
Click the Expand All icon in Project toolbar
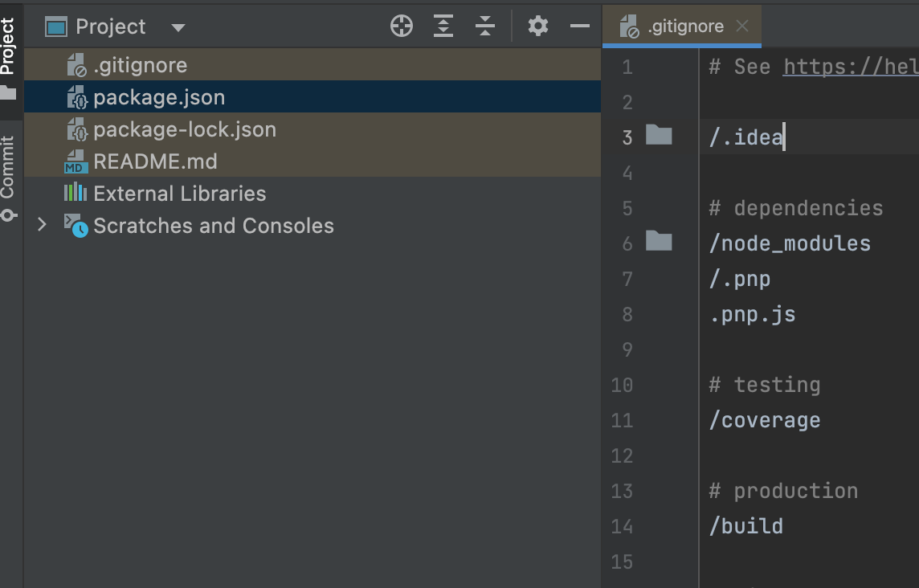tap(443, 27)
